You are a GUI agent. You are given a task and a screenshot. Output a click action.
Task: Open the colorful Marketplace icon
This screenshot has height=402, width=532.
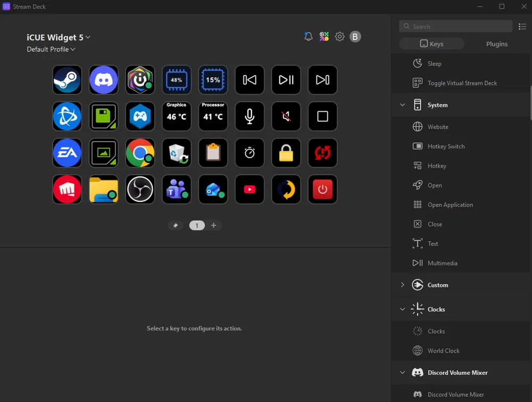[x=324, y=36]
